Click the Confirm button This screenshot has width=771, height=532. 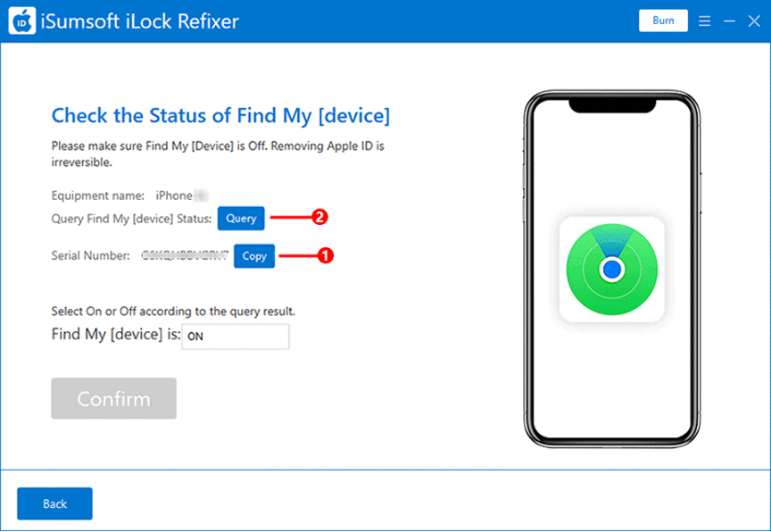click(113, 398)
